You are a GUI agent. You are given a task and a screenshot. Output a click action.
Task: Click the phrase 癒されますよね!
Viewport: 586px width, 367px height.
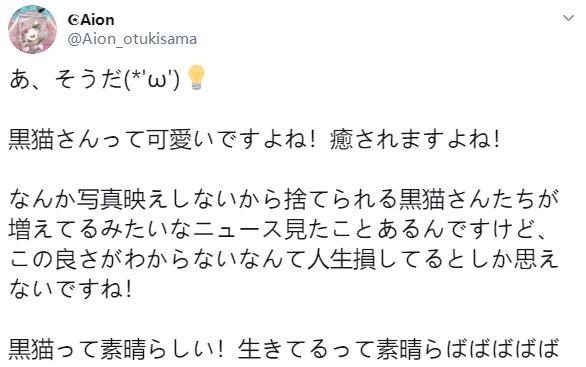click(x=415, y=140)
